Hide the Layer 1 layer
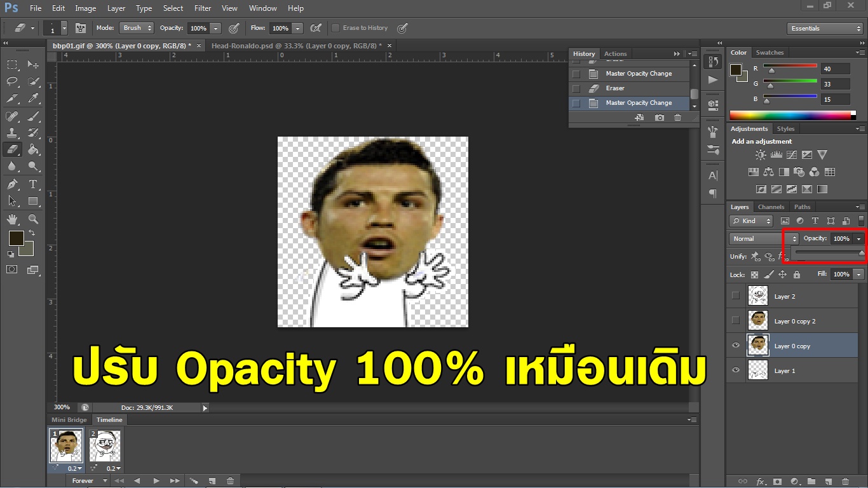 pos(736,370)
